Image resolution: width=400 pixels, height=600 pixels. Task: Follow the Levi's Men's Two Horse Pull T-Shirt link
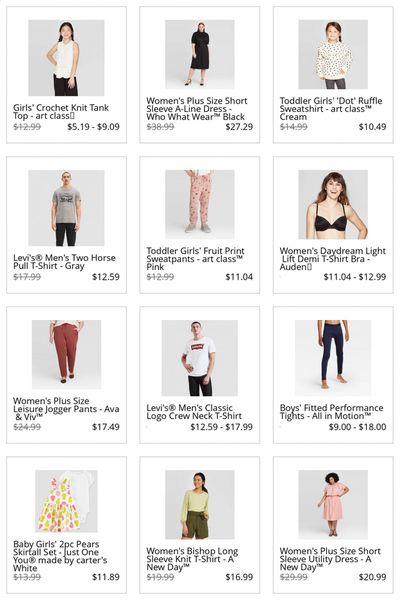[x=64, y=262]
